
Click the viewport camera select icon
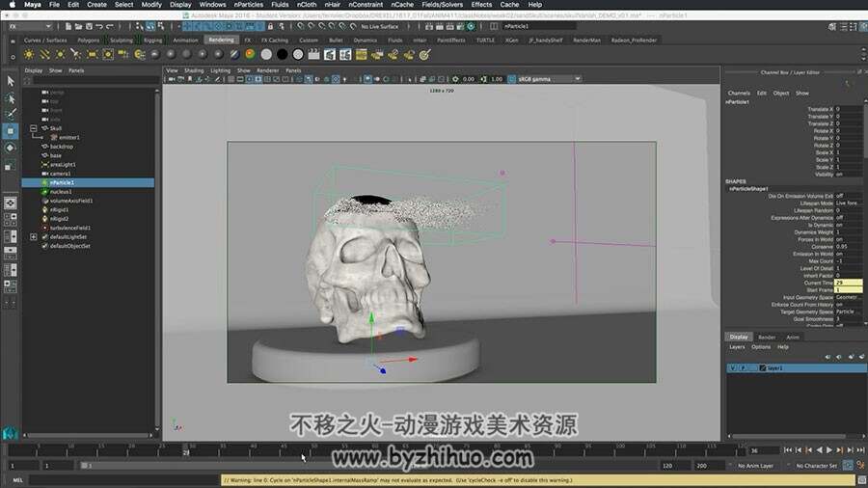tap(172, 79)
